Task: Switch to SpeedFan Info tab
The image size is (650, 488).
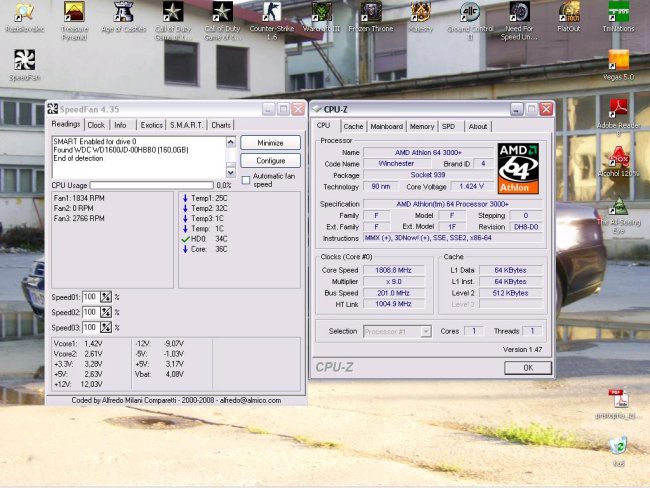Action: [x=120, y=125]
